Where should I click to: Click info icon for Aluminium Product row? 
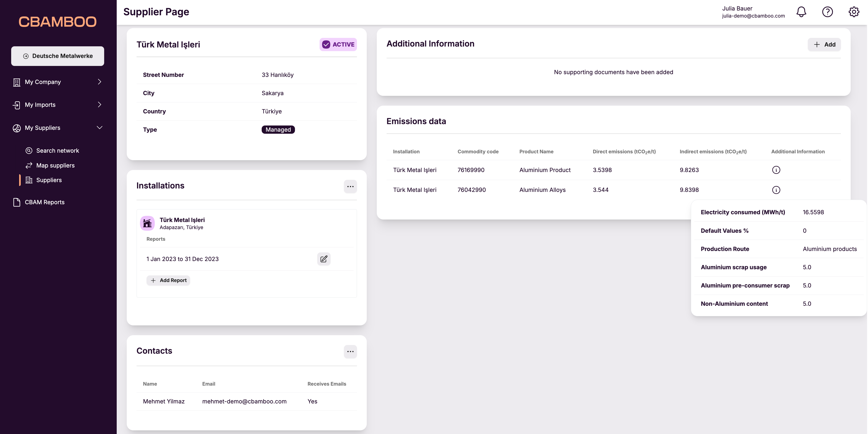click(776, 170)
